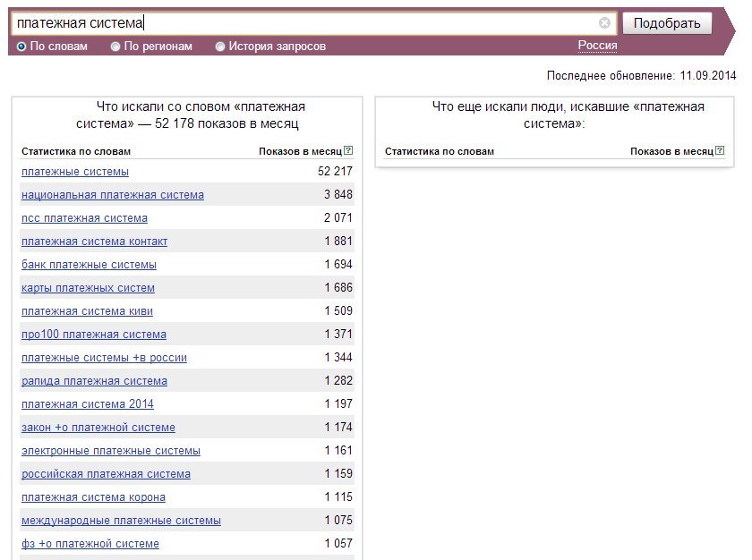Open help icon beside right 'Показов в месяц'

coord(720,150)
